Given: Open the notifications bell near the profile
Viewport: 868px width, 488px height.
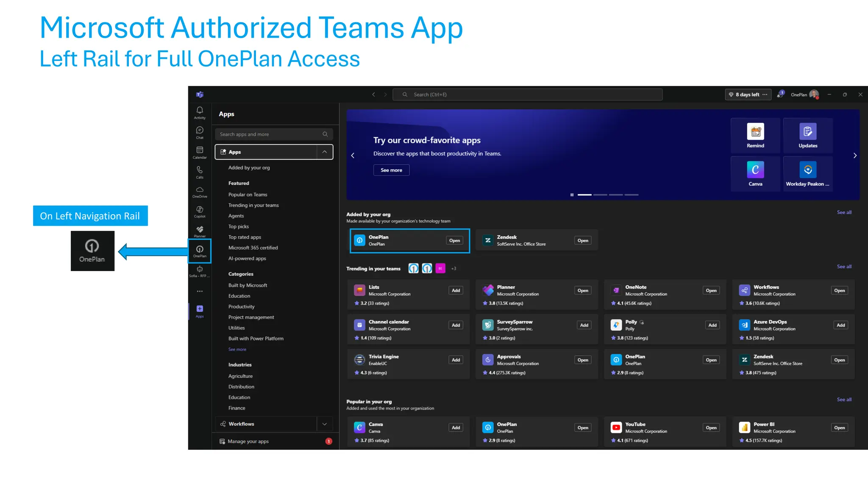Looking at the screenshot, I should point(780,94).
